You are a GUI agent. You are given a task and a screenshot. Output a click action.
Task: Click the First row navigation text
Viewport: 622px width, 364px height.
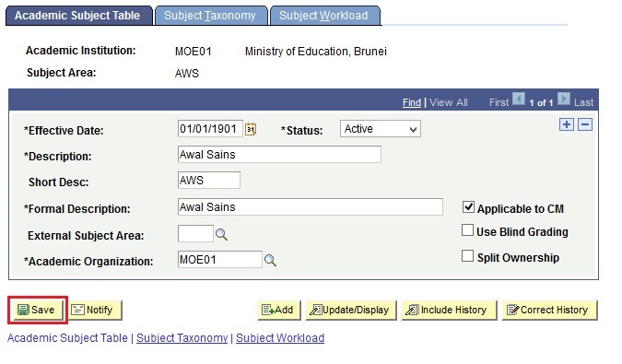pos(499,102)
